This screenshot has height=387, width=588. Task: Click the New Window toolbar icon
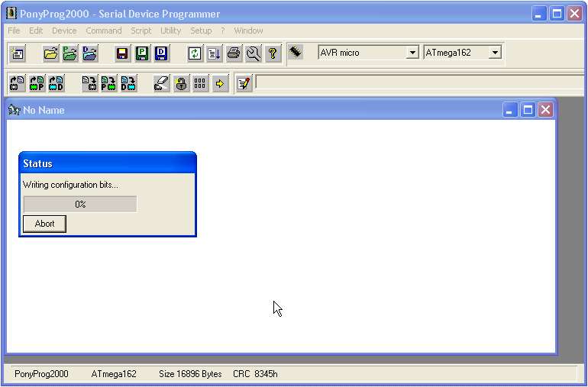(17, 53)
